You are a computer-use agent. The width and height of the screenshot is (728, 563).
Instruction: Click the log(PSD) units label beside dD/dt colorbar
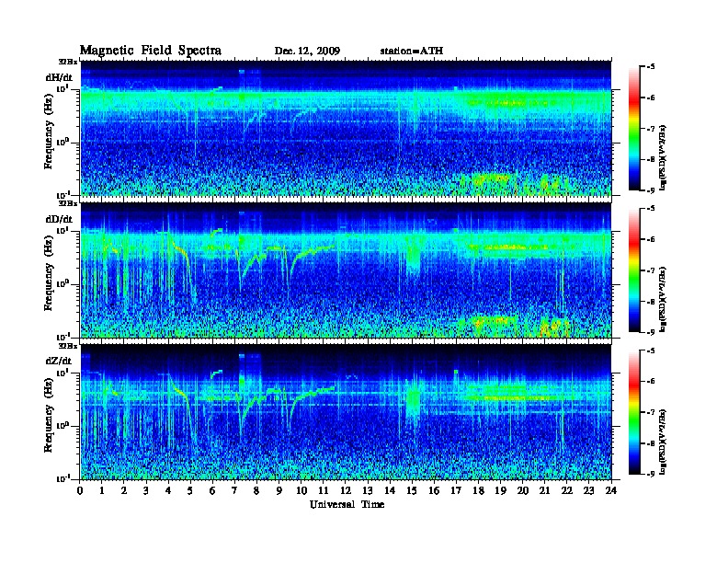663,299
